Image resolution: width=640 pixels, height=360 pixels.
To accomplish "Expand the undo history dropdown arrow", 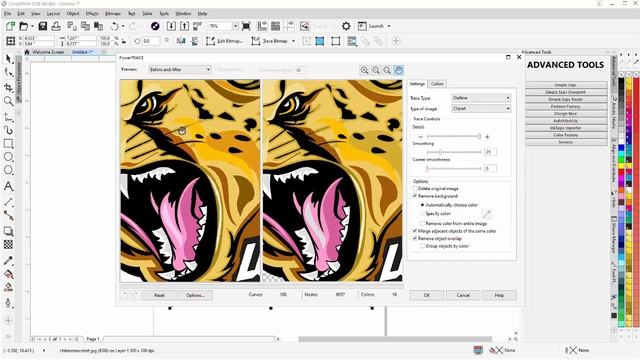I will pyautogui.click(x=123, y=26).
